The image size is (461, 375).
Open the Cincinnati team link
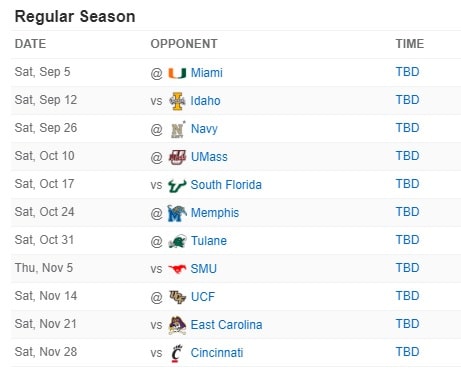(217, 353)
